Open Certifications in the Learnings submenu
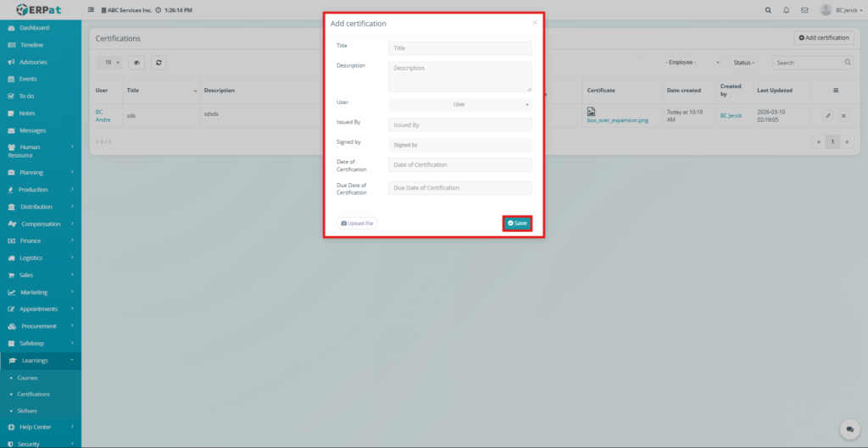 click(34, 394)
